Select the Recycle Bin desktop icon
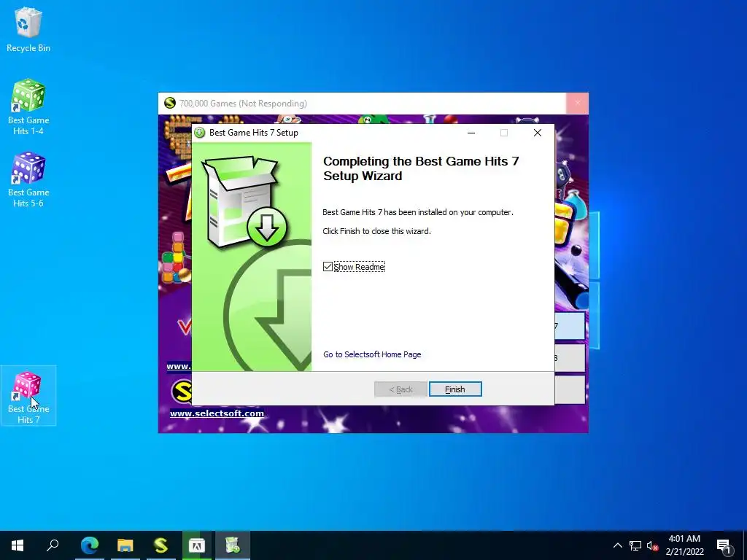The image size is (747, 560). click(28, 29)
